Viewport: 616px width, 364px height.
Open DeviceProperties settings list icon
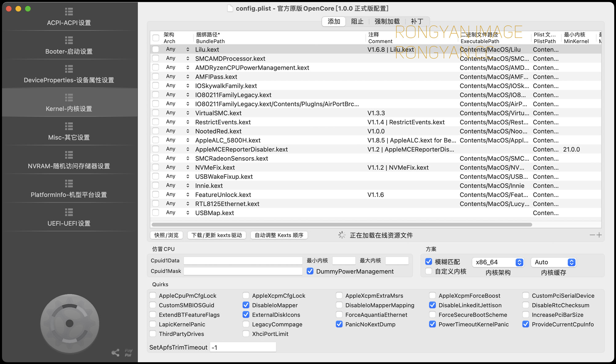[69, 69]
